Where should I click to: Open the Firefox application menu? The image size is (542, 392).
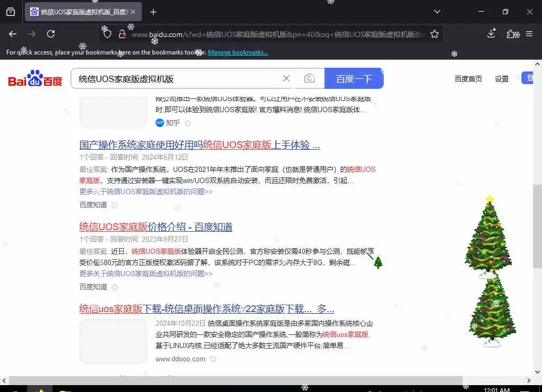coord(529,34)
